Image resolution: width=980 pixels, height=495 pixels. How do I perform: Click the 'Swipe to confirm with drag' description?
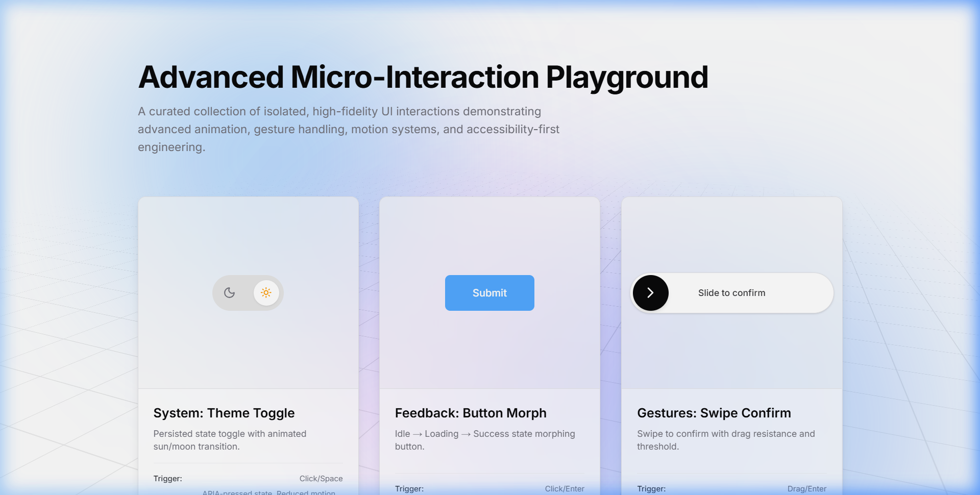[x=726, y=440]
